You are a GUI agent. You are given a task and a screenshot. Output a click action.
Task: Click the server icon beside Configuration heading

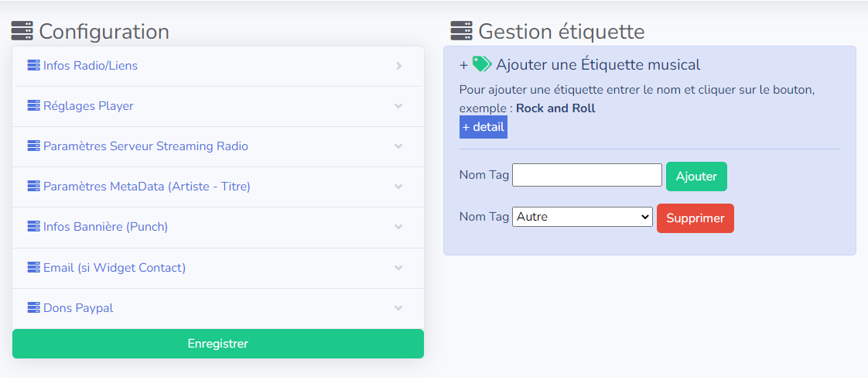(22, 31)
